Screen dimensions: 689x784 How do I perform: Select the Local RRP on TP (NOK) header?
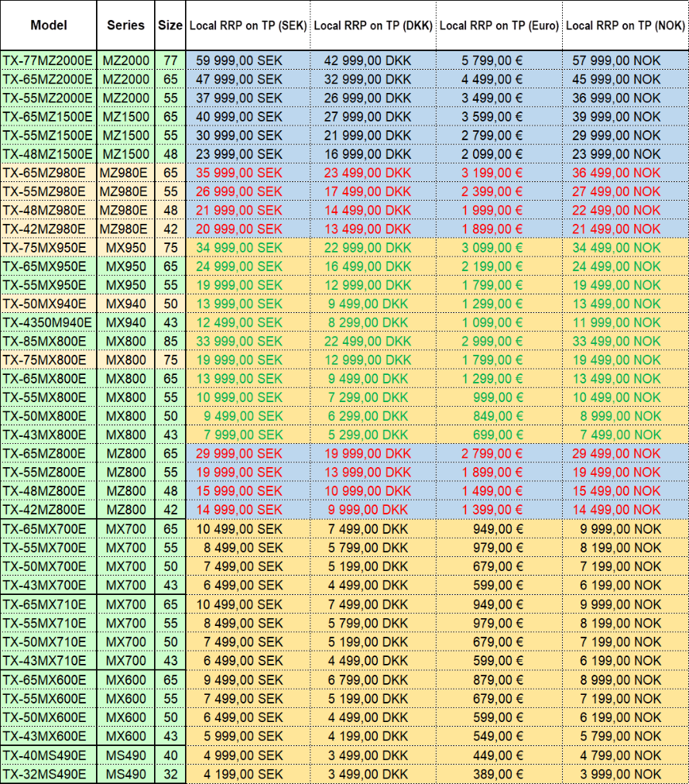point(625,25)
